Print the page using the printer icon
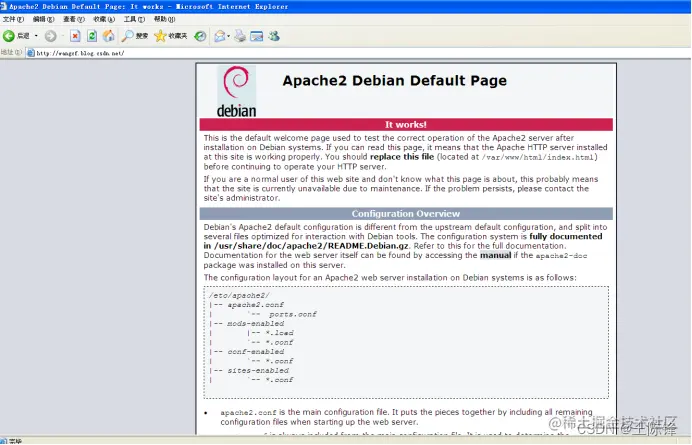The image size is (692, 445). 240,36
